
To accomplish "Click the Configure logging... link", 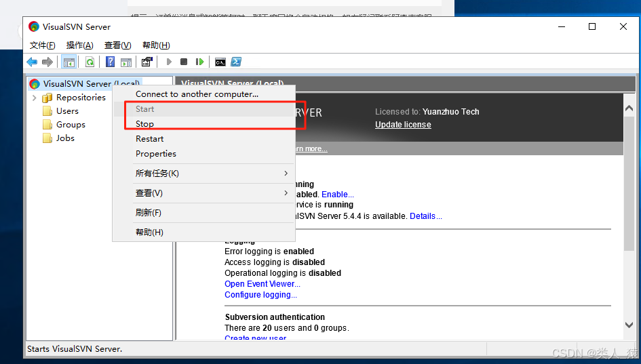I will coord(261,295).
